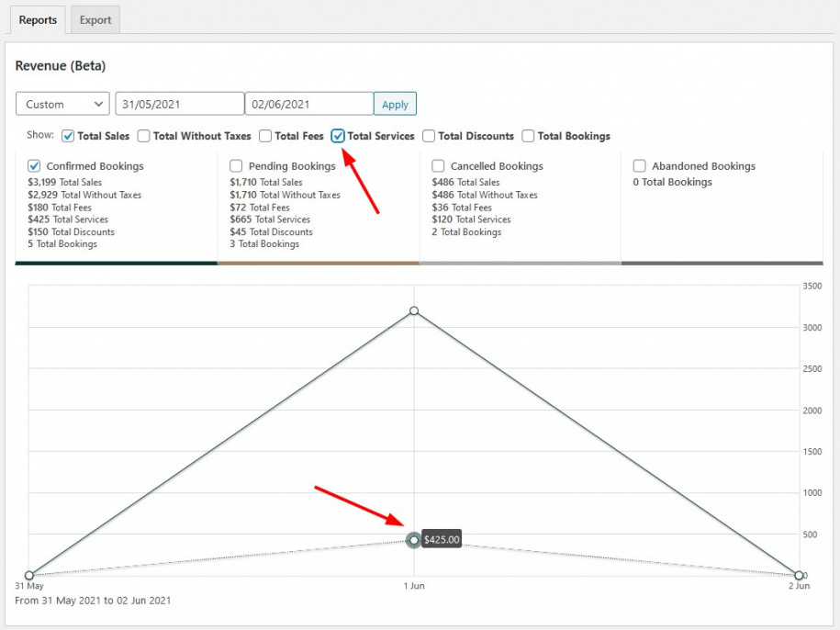
Task: Uncheck the Confirmed Bookings summary box
Action: click(x=34, y=166)
